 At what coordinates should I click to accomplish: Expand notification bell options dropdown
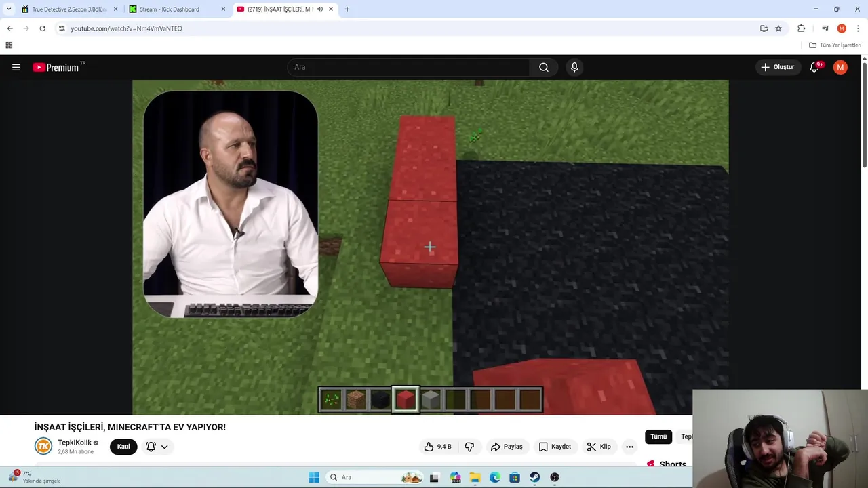pos(164,447)
